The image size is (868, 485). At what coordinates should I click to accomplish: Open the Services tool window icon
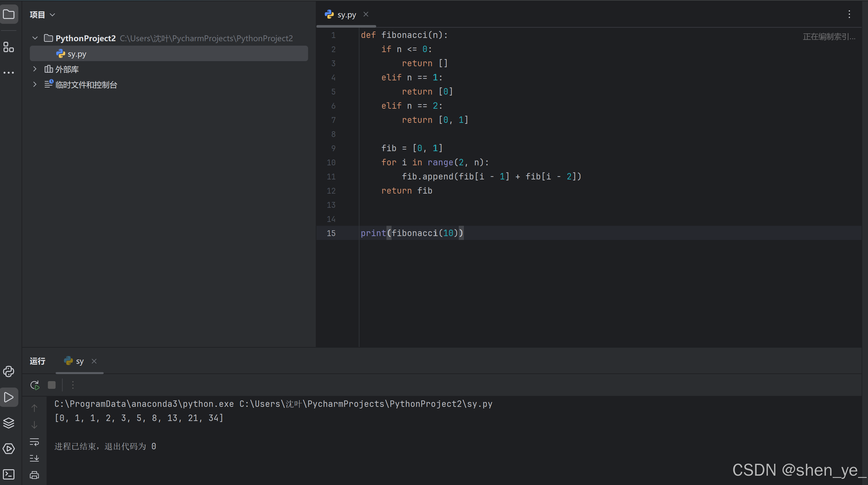[x=9, y=449]
